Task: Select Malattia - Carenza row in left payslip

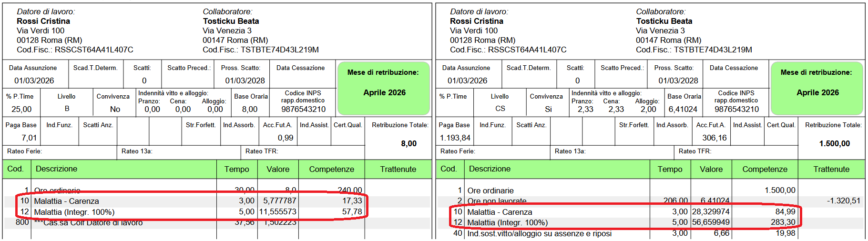Action: [x=66, y=201]
